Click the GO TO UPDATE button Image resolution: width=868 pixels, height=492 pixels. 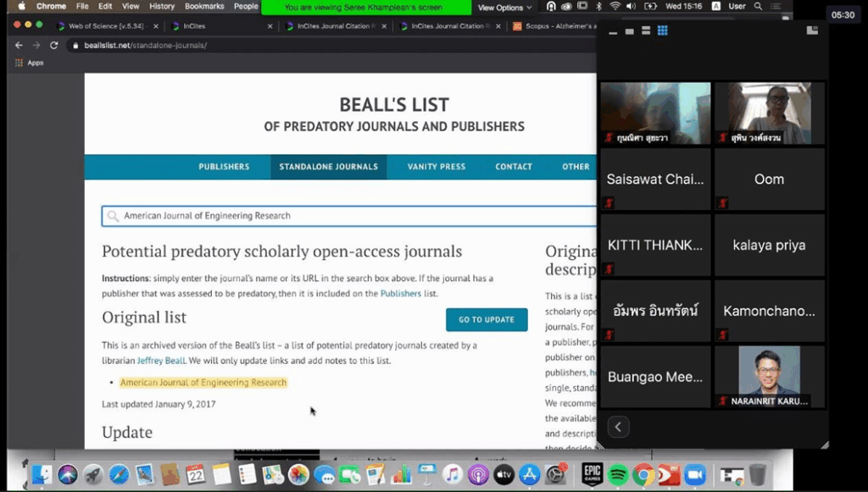(487, 319)
